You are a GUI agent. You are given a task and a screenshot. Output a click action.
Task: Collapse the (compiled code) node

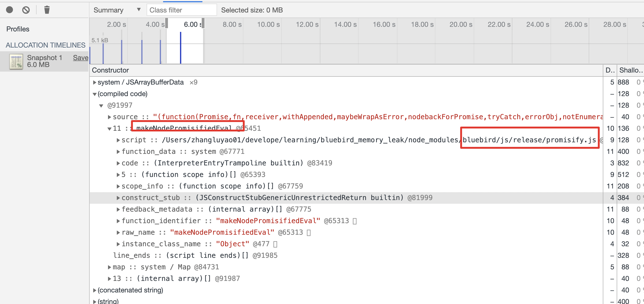tap(95, 94)
